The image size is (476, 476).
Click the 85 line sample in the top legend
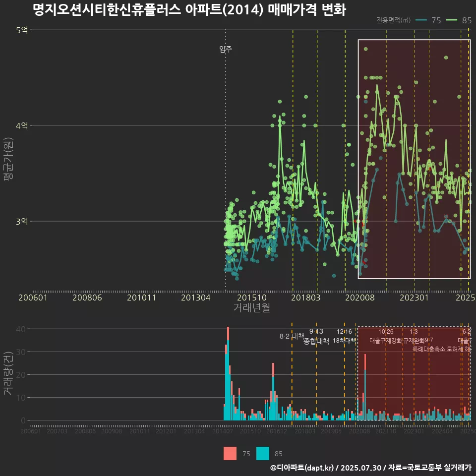pos(451,20)
